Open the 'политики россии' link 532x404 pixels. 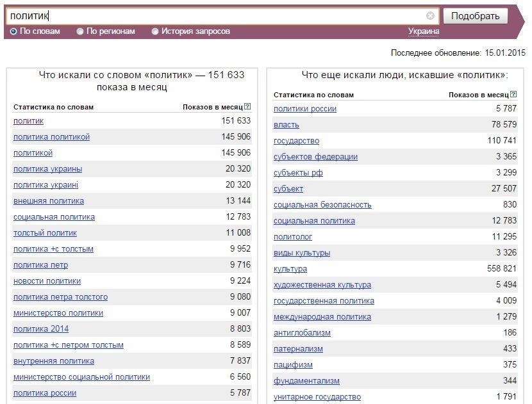[x=305, y=109]
